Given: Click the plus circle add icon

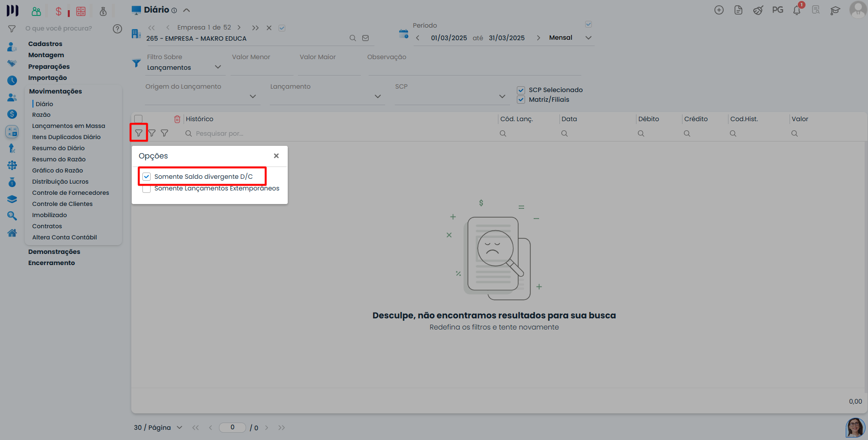Looking at the screenshot, I should [719, 10].
